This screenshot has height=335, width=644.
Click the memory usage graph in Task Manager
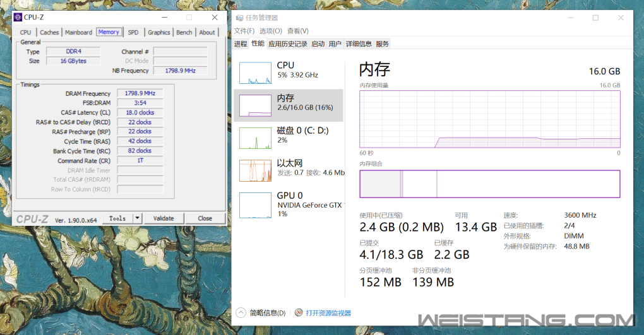pos(489,119)
